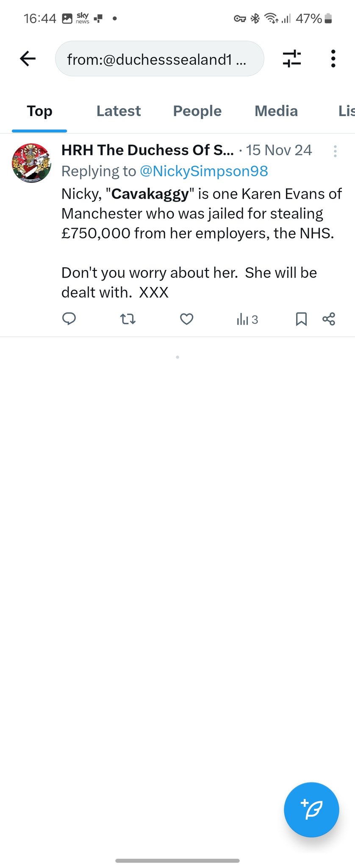This screenshot has width=355, height=868.
Task: Open the tweet's three-dot options menu
Action: 335,151
